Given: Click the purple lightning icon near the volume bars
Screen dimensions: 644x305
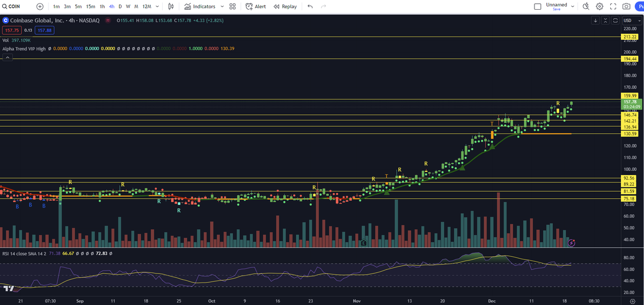Looking at the screenshot, I should [x=572, y=243].
